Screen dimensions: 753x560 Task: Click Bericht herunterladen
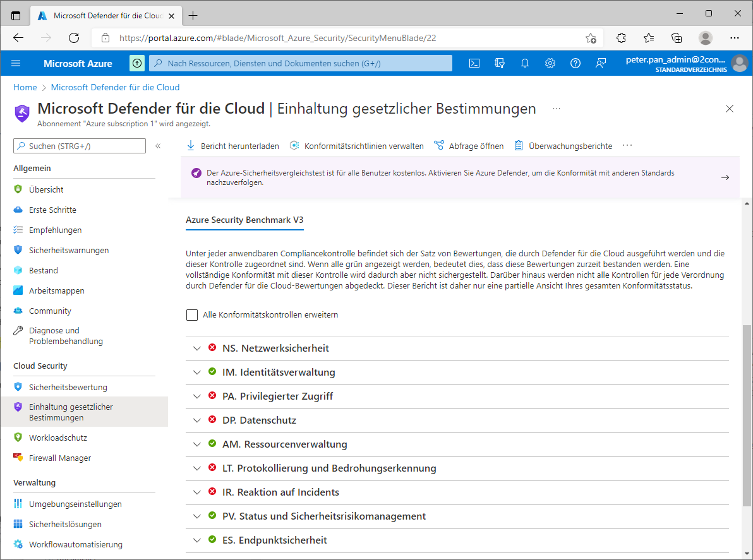(x=233, y=146)
